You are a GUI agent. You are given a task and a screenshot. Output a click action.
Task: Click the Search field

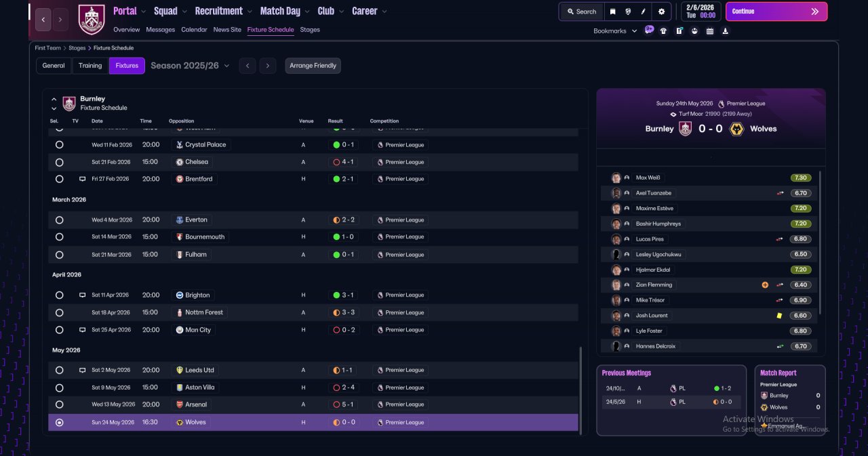(581, 12)
